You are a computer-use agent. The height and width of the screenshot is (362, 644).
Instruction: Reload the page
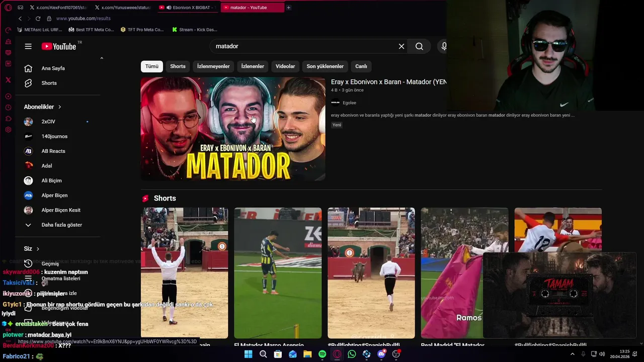click(38, 19)
